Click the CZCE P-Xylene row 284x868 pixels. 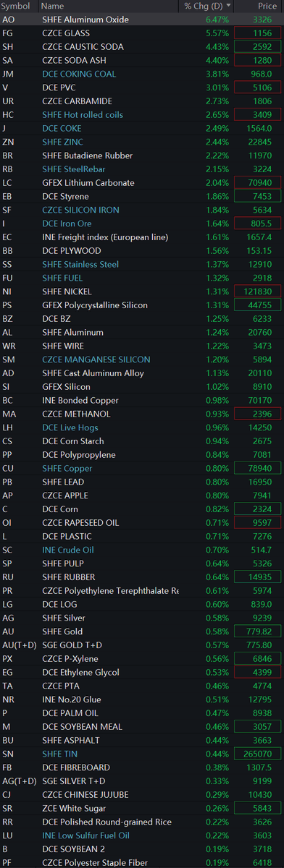coord(142,658)
